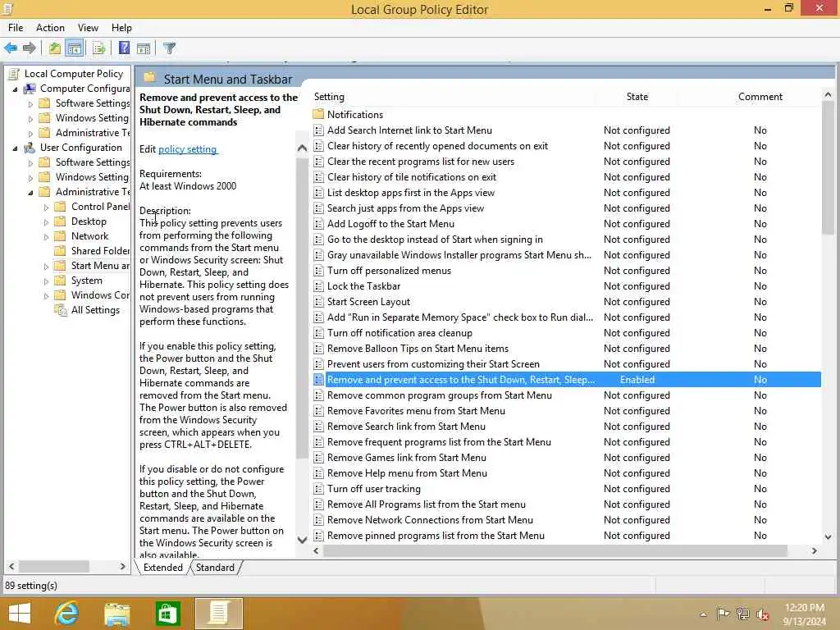The height and width of the screenshot is (630, 840).
Task: Click the Forward arrow toolbar icon
Action: 30,48
